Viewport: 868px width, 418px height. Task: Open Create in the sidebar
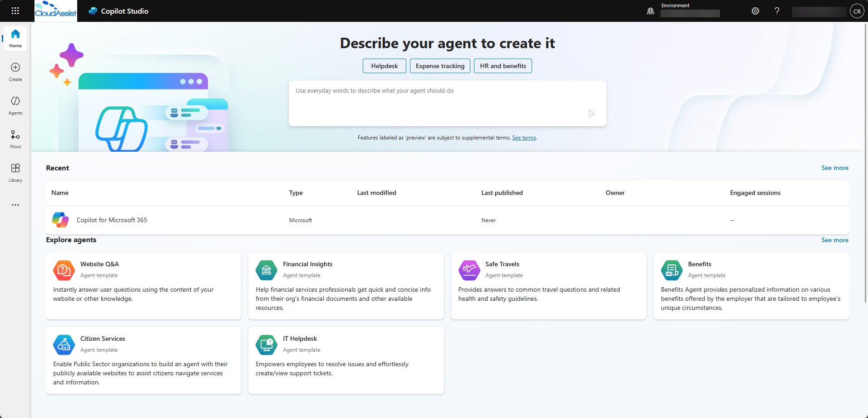(x=15, y=72)
